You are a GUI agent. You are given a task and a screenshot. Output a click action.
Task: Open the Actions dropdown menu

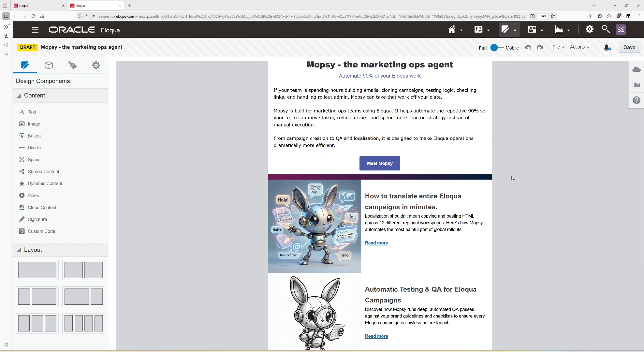click(579, 47)
